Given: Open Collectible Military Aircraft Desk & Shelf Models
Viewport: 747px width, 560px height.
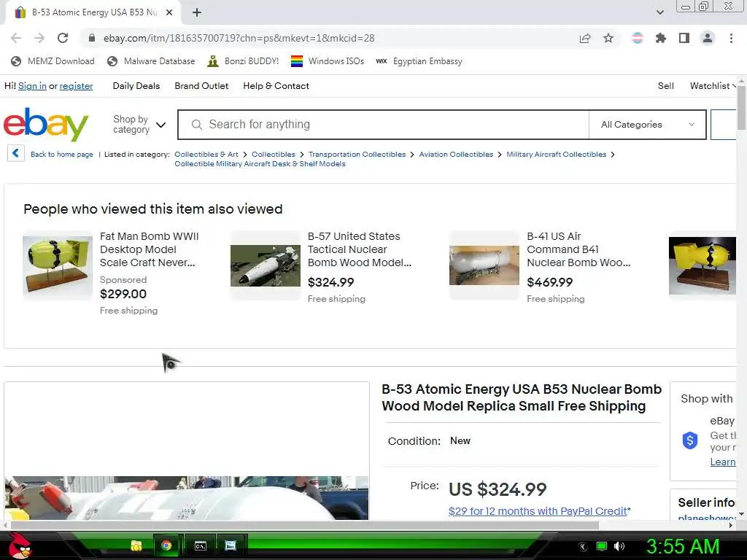Looking at the screenshot, I should [x=260, y=164].
